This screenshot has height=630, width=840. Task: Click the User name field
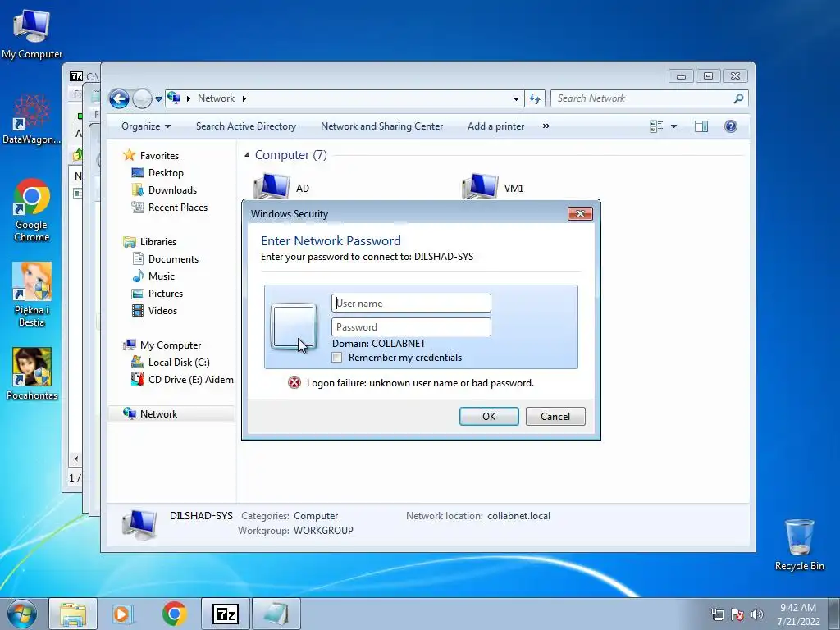tap(412, 304)
